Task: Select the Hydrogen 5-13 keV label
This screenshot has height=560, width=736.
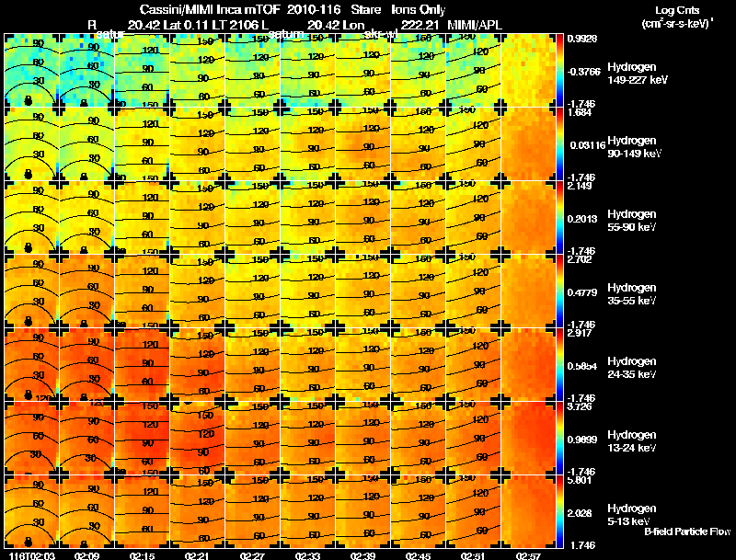Action: click(x=632, y=515)
